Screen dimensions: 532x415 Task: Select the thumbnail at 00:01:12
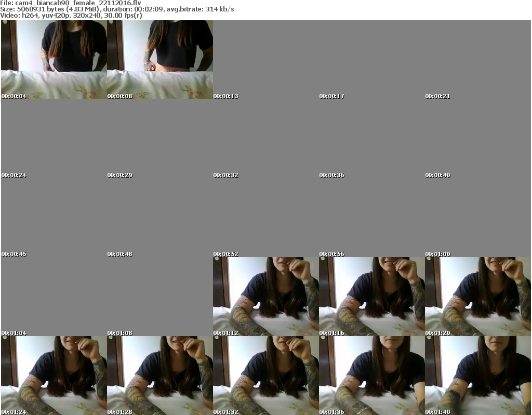point(265,297)
